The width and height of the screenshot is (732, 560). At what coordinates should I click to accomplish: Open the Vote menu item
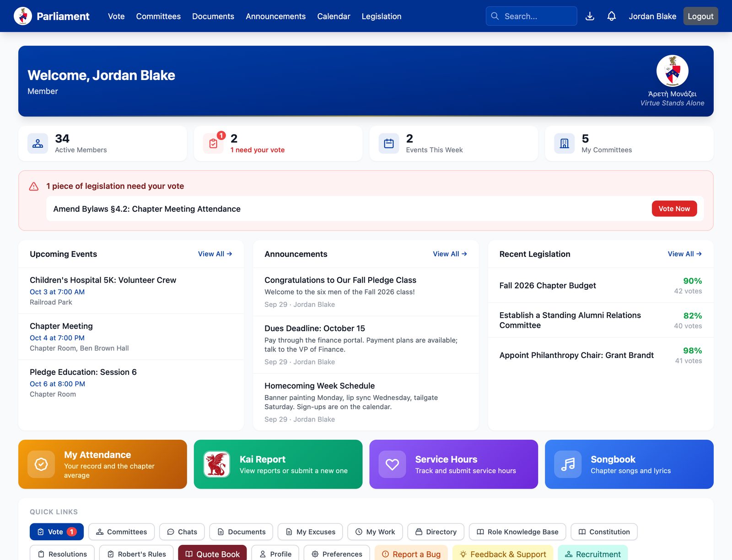click(x=116, y=16)
